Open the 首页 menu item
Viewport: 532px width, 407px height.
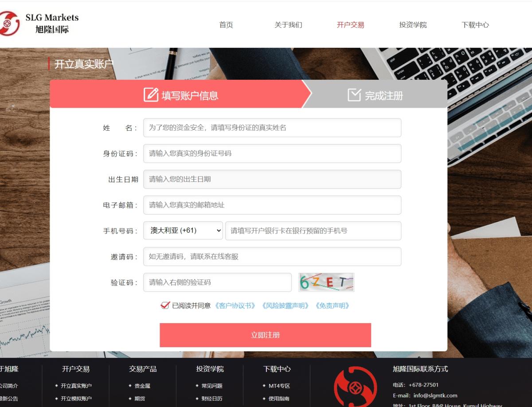point(226,25)
